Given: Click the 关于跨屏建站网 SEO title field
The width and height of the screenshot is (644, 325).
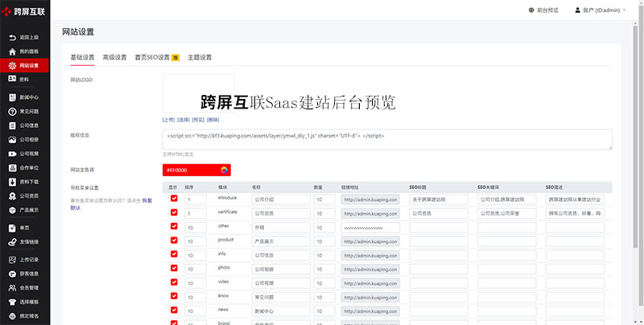Looking at the screenshot, I should click(439, 200).
